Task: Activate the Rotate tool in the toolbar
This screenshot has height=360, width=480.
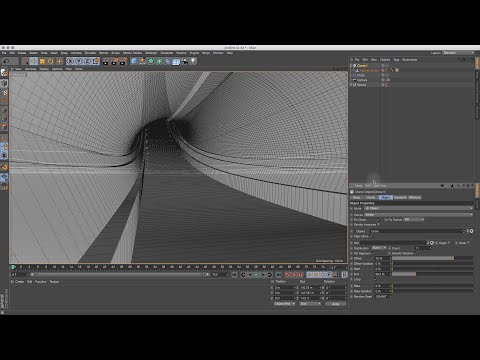Action: tap(51, 61)
